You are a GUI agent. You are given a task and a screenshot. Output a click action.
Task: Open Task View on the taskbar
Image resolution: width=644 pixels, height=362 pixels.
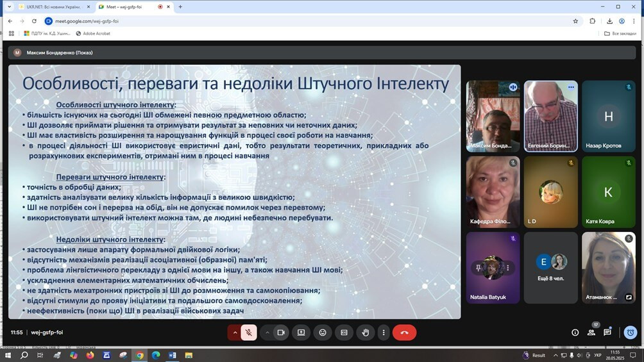point(40,355)
